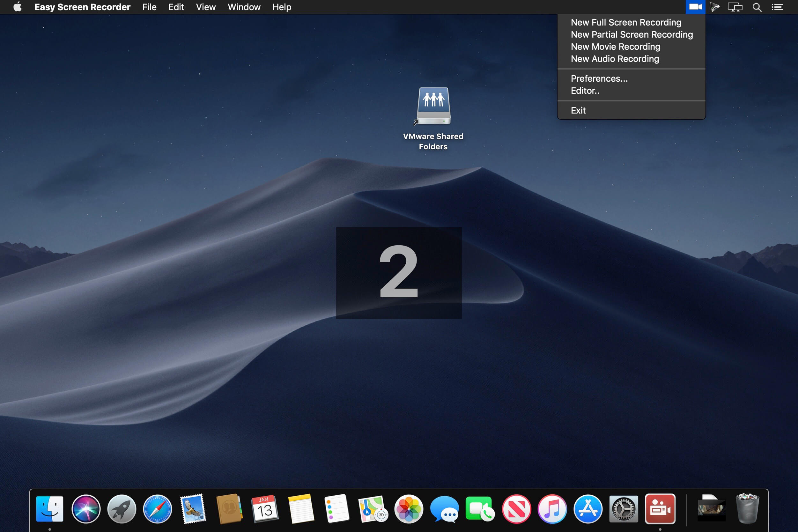Open the VMware Shared Folders desktop icon
Viewport: 798px width, 532px height.
433,107
